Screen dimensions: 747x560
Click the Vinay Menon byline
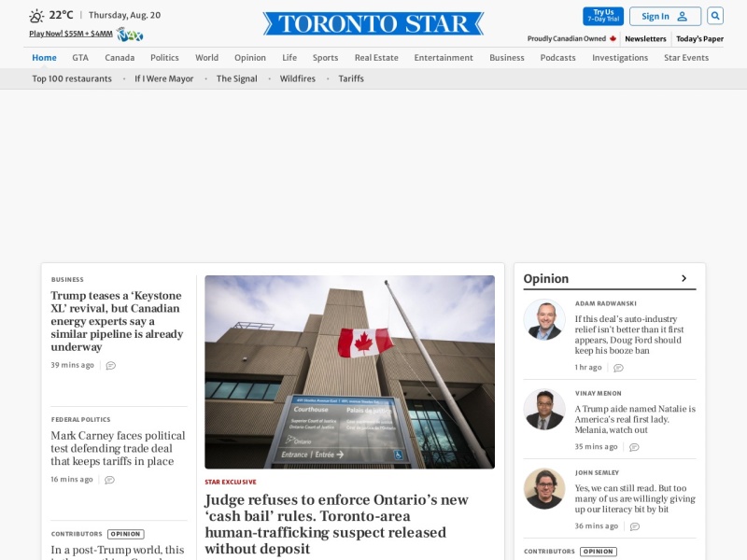[598, 393]
